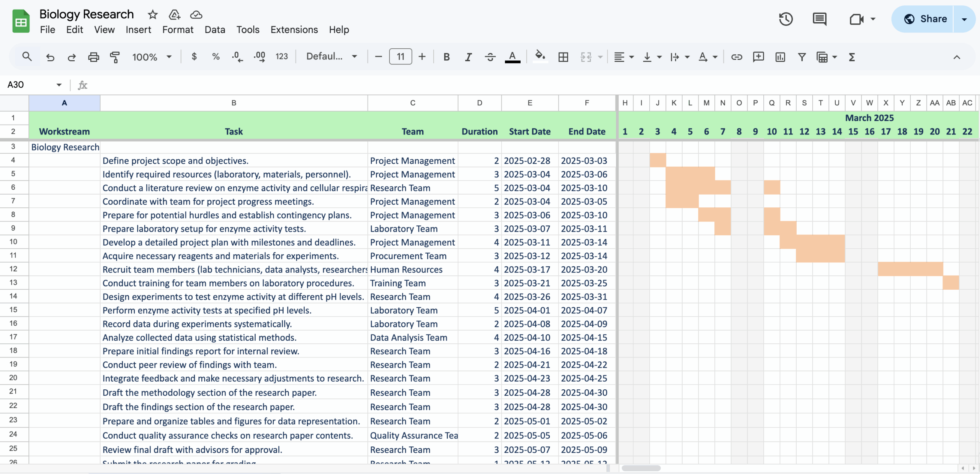Expand the Share options arrow
This screenshot has height=474, width=980.
pyautogui.click(x=964, y=19)
